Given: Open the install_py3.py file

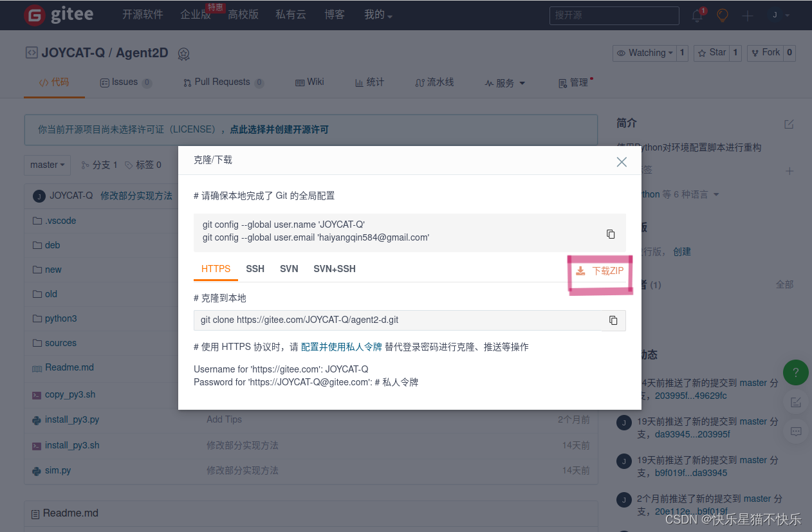Looking at the screenshot, I should (x=72, y=419).
